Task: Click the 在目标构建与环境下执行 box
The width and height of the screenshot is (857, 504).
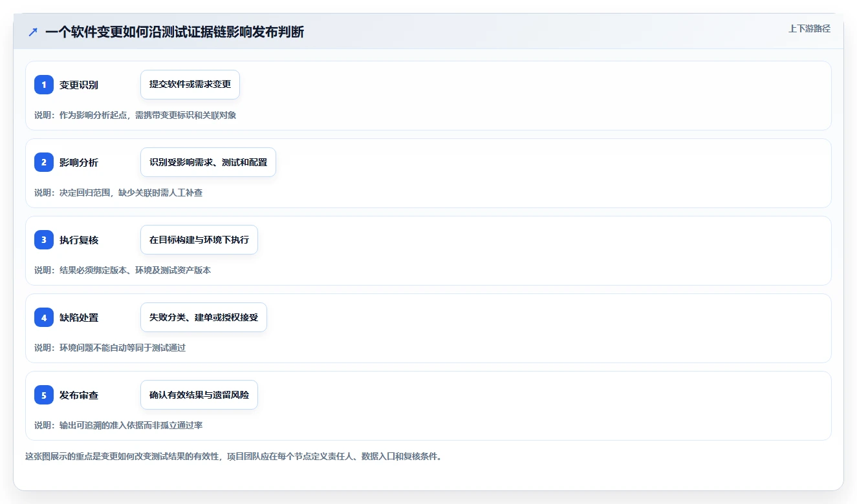Action: 199,240
